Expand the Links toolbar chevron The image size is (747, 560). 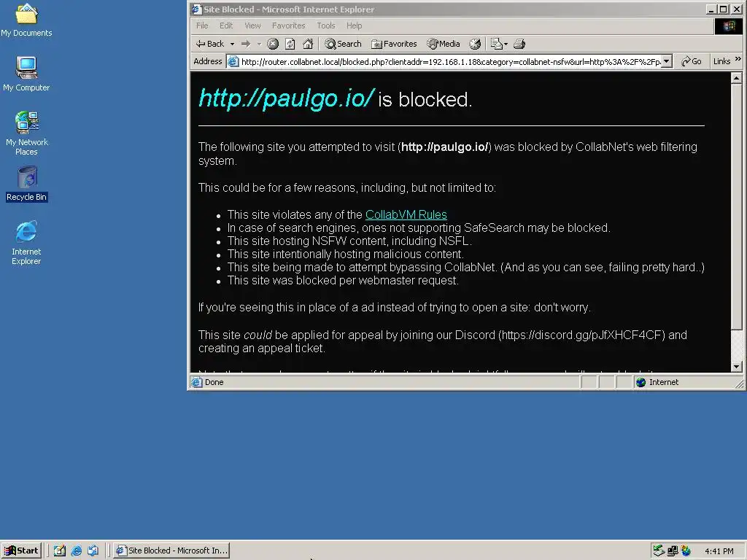pyautogui.click(x=738, y=60)
